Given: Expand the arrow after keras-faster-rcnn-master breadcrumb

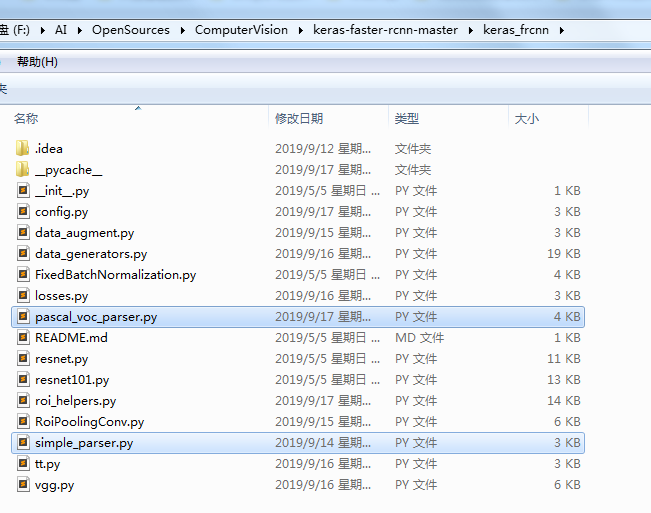Looking at the screenshot, I should pos(470,30).
